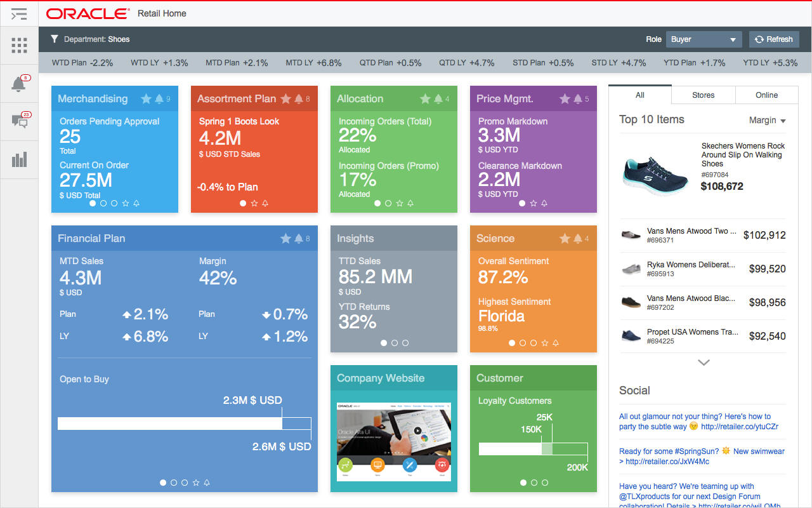
Task: Collapse the navigation using top-left sidebar icon
Action: pyautogui.click(x=19, y=13)
